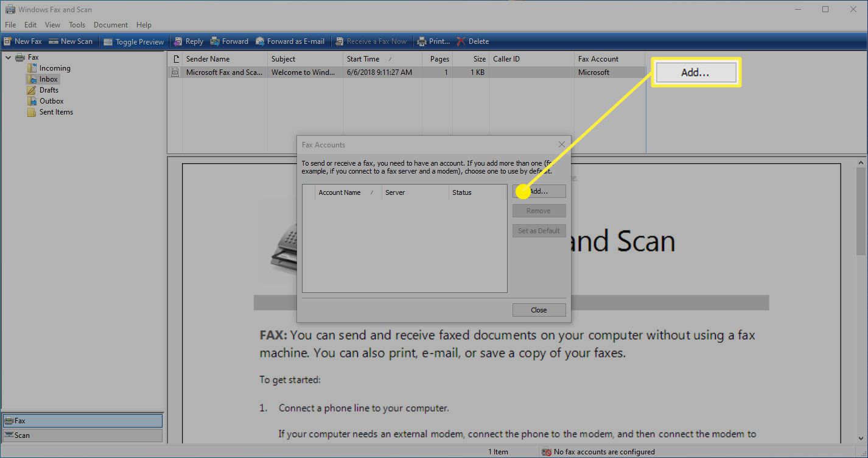Open the Document menu
Image resolution: width=868 pixels, height=458 pixels.
click(x=111, y=25)
